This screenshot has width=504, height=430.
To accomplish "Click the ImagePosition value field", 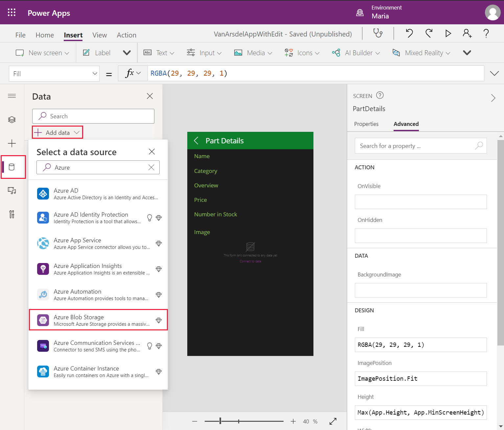I will pos(421,379).
